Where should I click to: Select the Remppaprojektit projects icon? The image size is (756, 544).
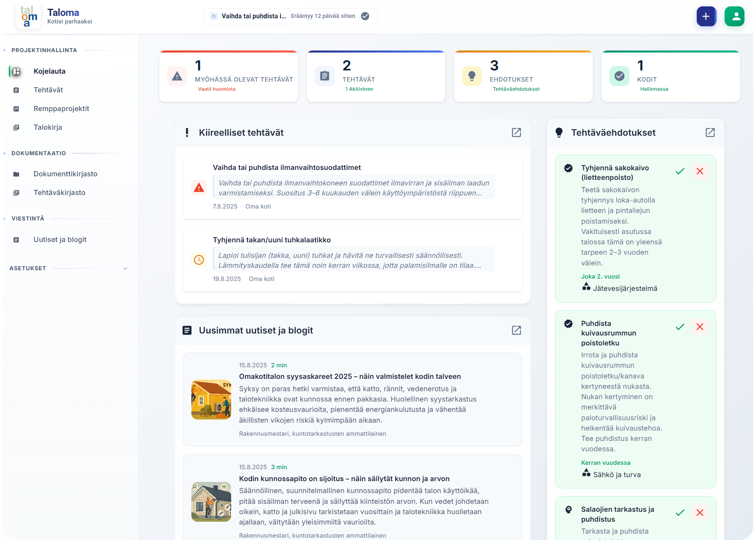(x=16, y=108)
